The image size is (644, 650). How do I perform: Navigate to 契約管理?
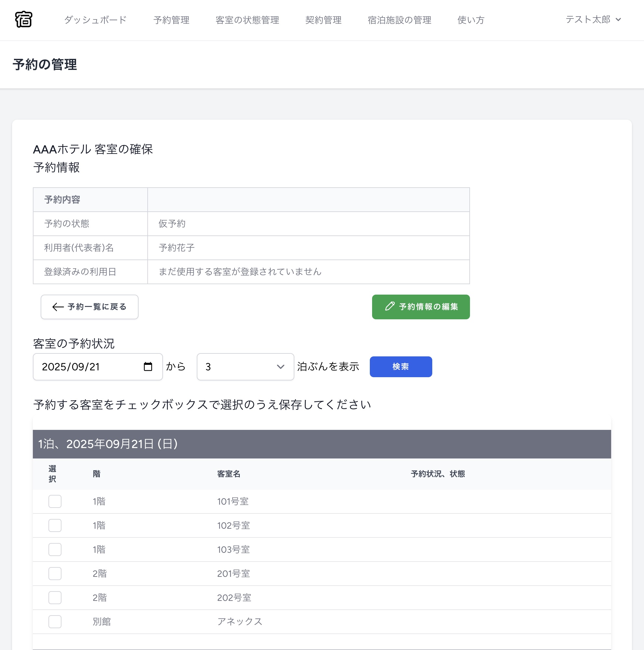323,20
